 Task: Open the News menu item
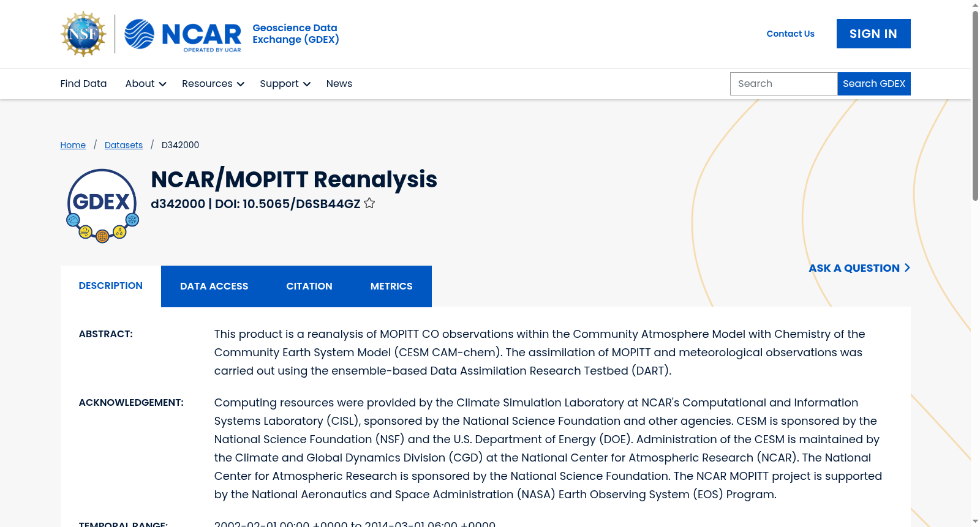coord(339,83)
